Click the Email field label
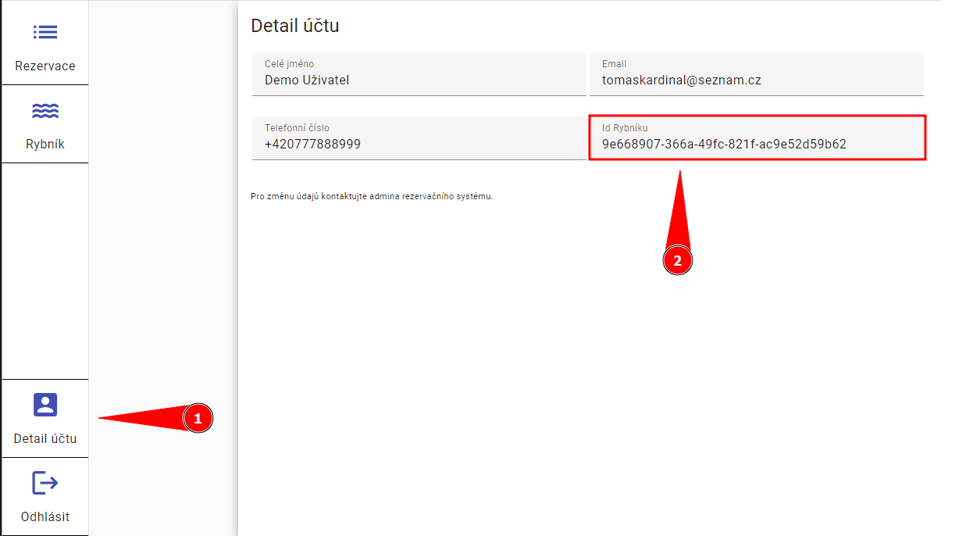Screen dimensions: 980x536 point(614,64)
